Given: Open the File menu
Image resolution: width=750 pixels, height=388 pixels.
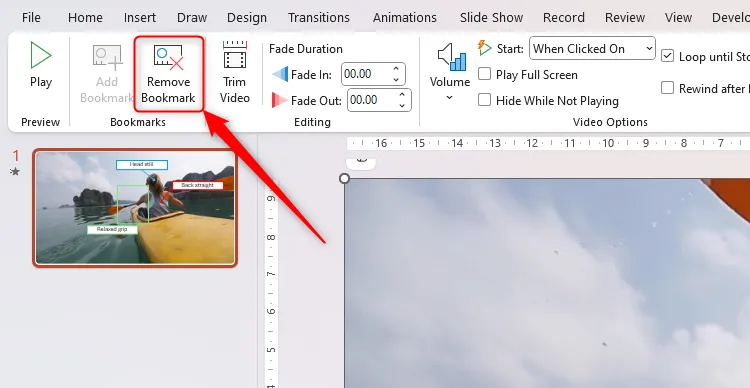Looking at the screenshot, I should (x=31, y=18).
